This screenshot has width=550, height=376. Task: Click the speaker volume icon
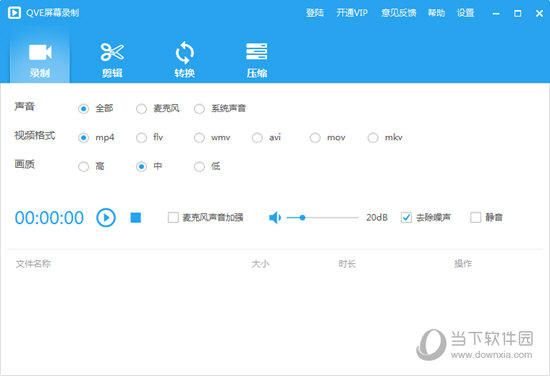275,218
